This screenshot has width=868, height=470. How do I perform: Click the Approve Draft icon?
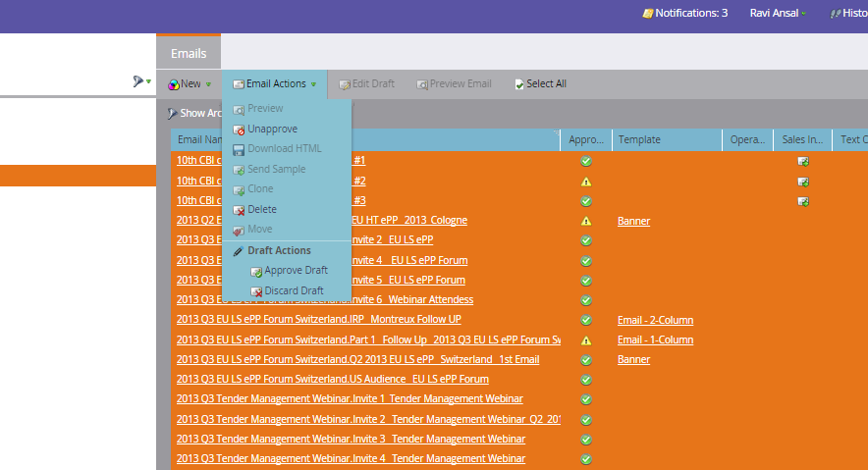[x=255, y=272]
